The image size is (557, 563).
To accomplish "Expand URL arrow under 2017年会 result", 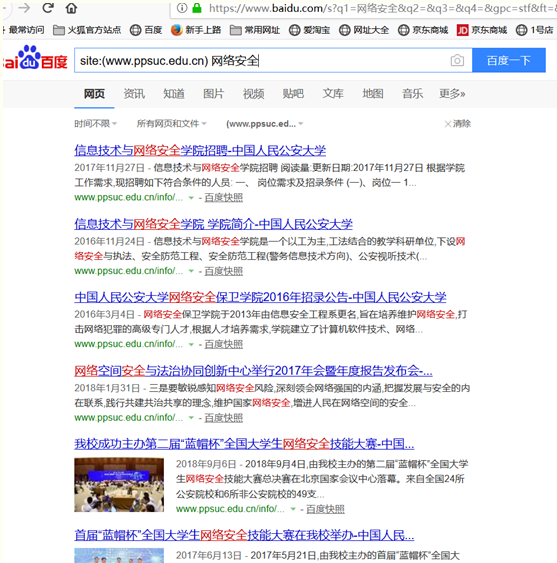I will tap(191, 418).
